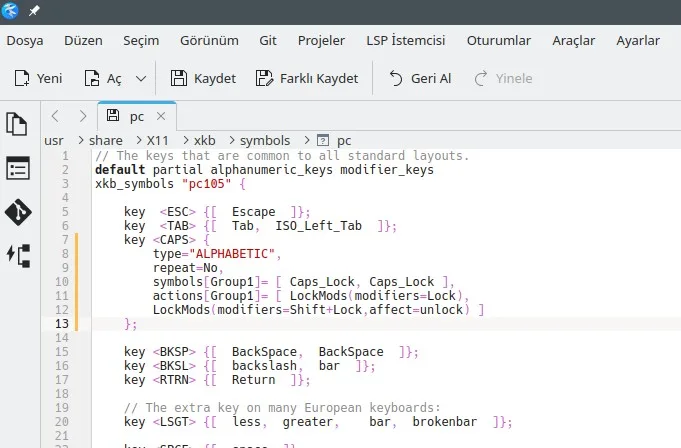The height and width of the screenshot is (448, 681).
Task: Open the Dosya menu
Action: point(25,40)
